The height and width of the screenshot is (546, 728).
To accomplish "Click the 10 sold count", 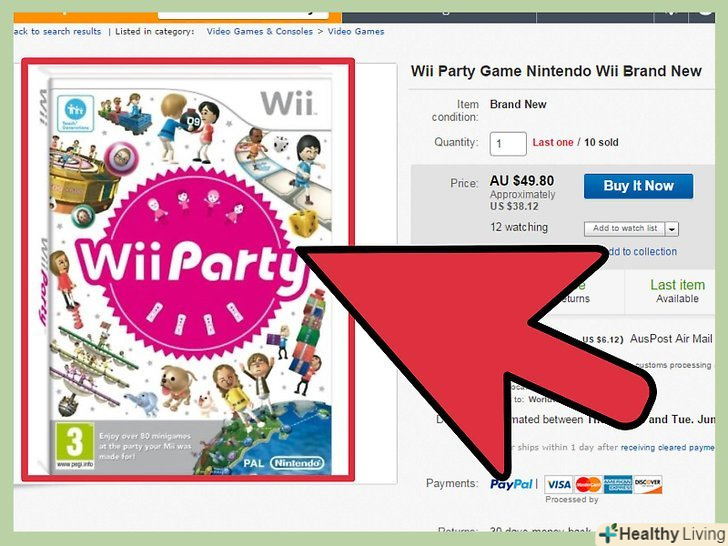I will [601, 143].
